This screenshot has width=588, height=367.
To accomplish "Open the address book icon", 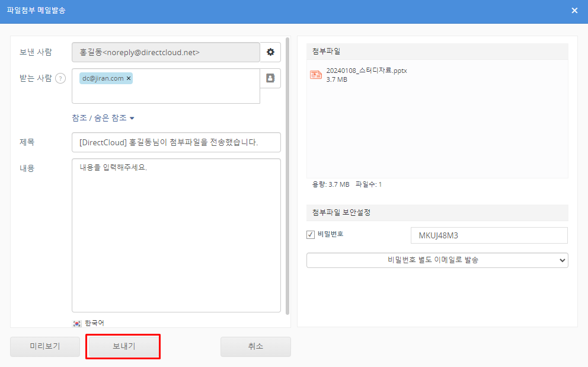I will [270, 78].
